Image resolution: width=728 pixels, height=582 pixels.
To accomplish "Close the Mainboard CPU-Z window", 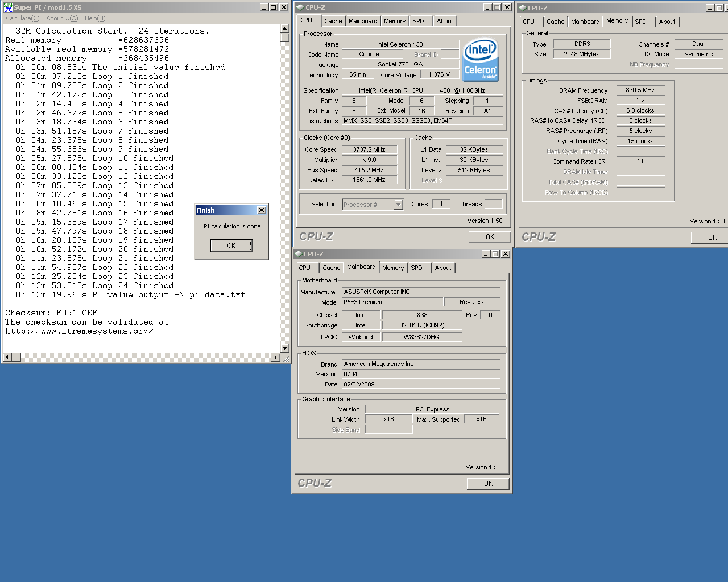I will coord(506,254).
